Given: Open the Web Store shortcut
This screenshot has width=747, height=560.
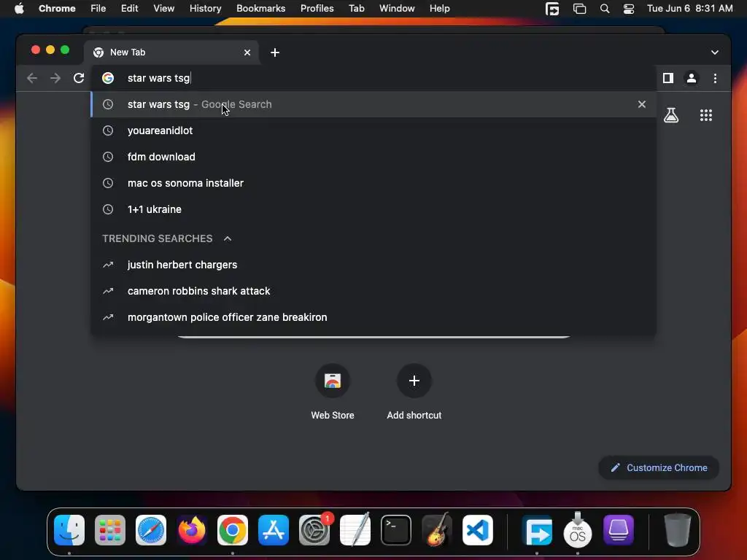Looking at the screenshot, I should tap(333, 392).
